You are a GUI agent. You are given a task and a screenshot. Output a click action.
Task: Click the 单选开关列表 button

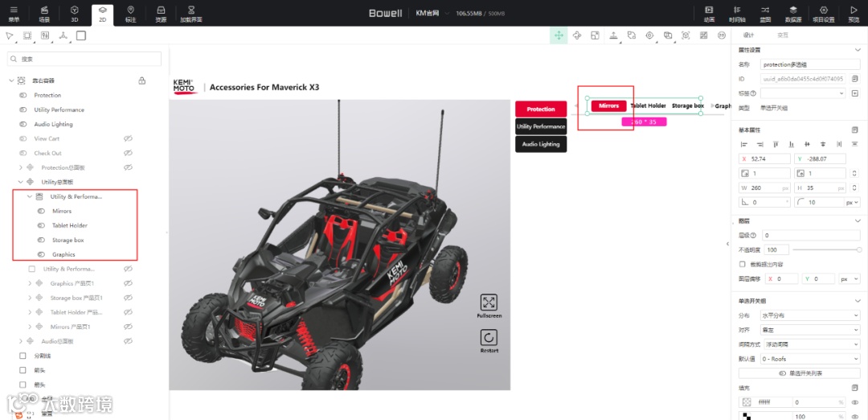click(x=800, y=373)
